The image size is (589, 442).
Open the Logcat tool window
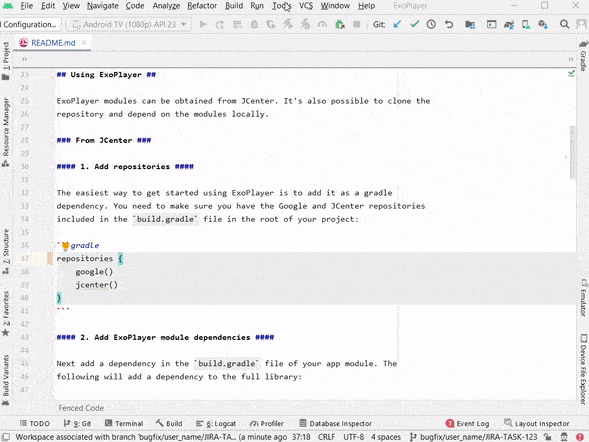tap(216, 424)
